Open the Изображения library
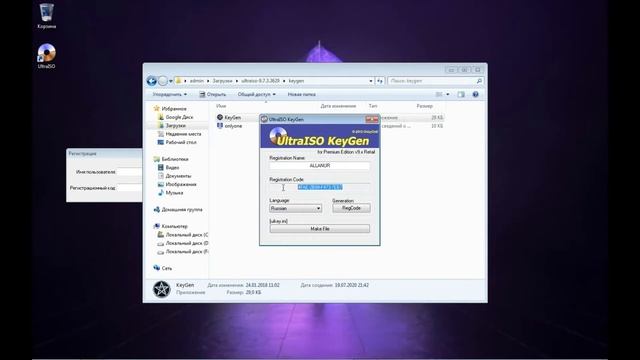 (181, 184)
